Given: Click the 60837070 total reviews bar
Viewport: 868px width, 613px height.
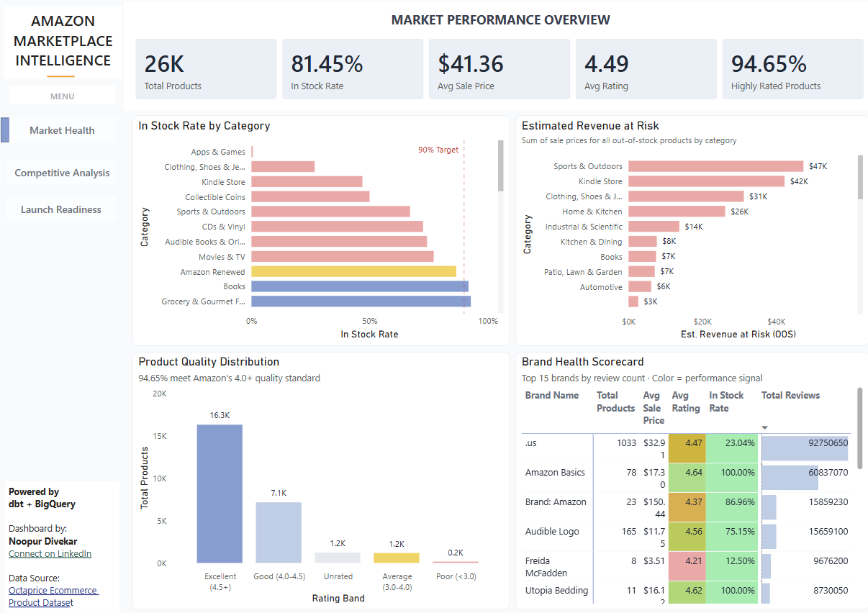Looking at the screenshot, I should (x=790, y=478).
